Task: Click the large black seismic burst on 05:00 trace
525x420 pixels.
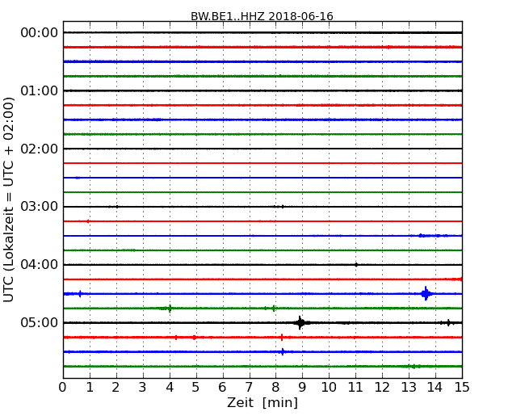Action: coord(300,323)
